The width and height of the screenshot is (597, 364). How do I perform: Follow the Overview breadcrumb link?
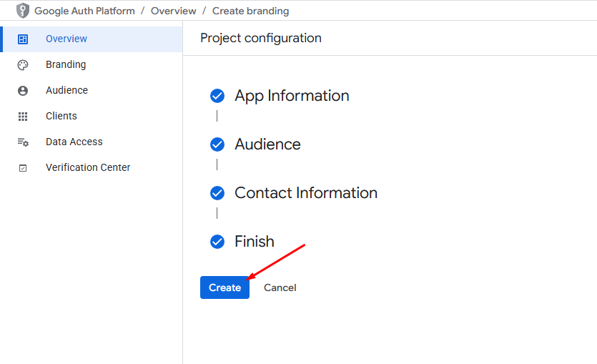pyautogui.click(x=173, y=11)
